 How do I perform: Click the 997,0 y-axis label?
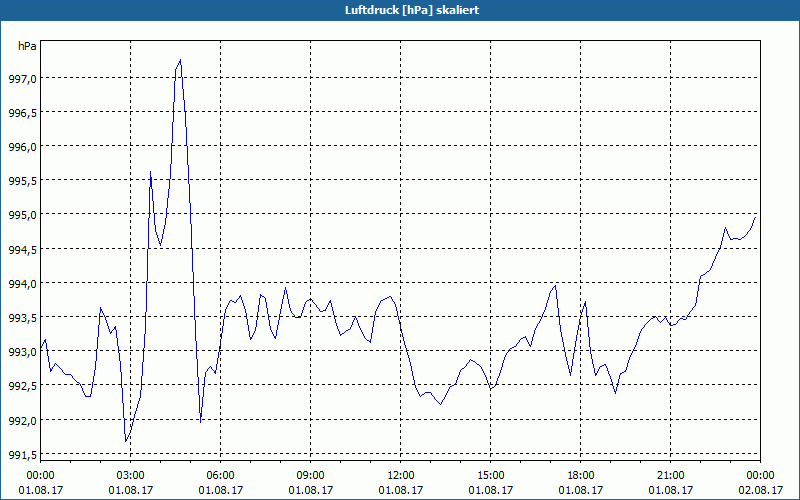[23, 78]
